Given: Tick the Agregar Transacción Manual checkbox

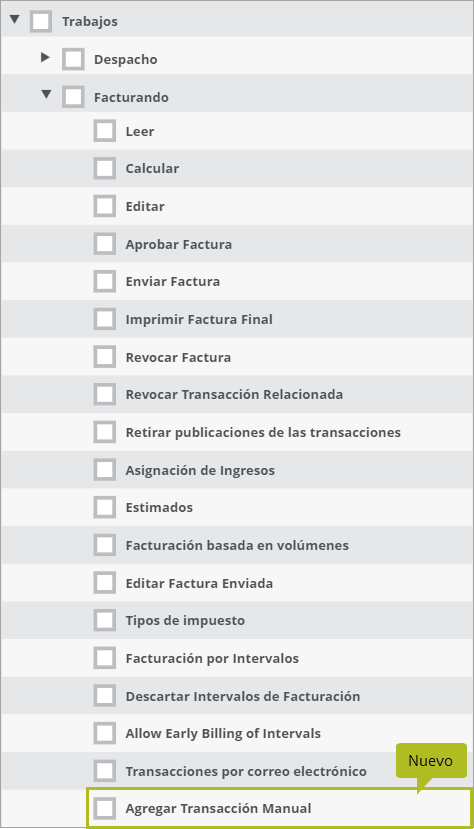Looking at the screenshot, I should (x=105, y=808).
